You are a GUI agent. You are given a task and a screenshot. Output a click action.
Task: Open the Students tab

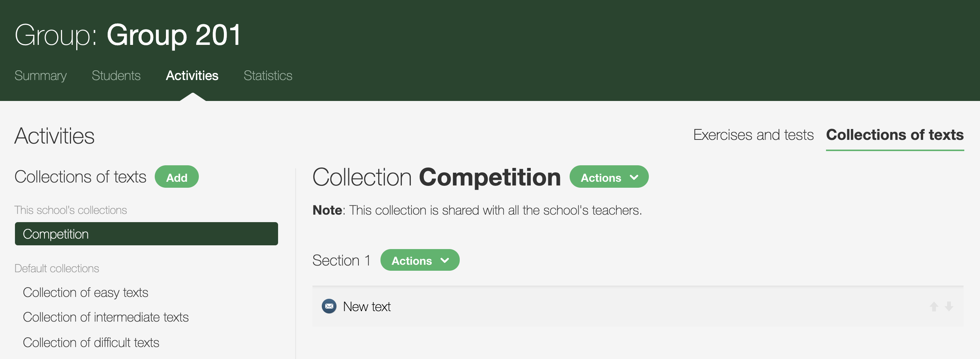coord(115,76)
